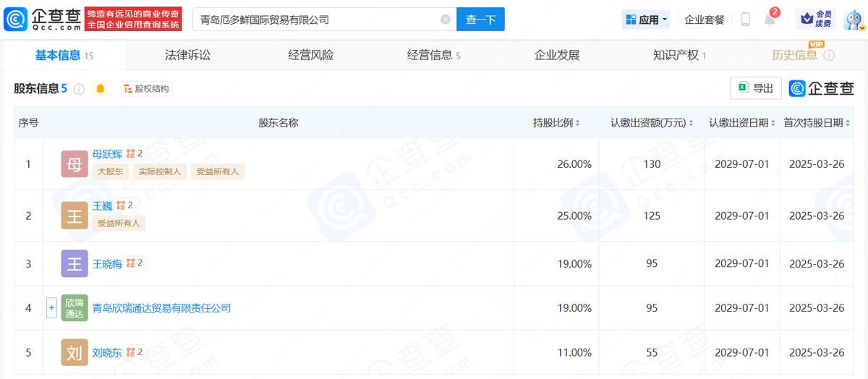Click the mobile phone icon

click(745, 20)
